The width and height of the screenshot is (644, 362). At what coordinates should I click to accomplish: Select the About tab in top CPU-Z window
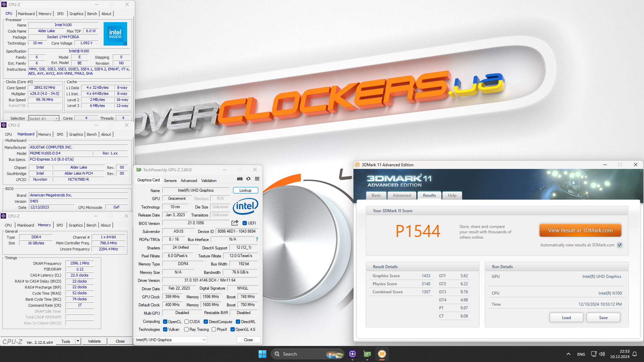click(106, 14)
